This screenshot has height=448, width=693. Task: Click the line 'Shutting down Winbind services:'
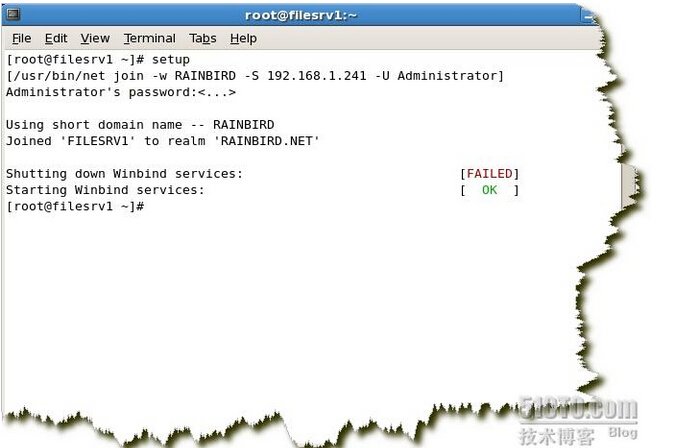pyautogui.click(x=124, y=174)
